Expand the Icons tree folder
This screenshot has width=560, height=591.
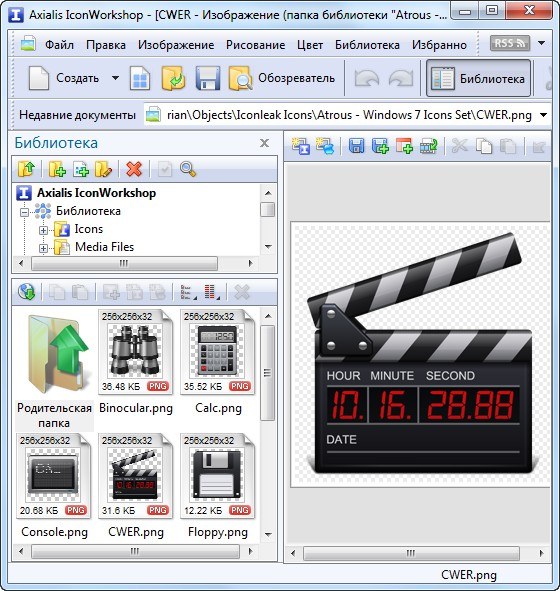(x=43, y=230)
